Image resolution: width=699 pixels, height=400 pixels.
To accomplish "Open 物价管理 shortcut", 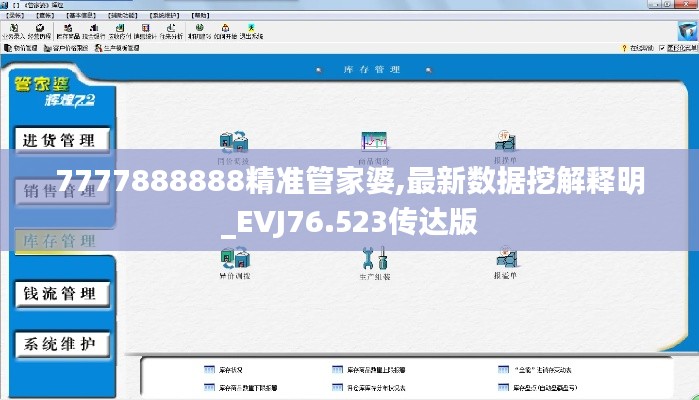I will 21,48.
